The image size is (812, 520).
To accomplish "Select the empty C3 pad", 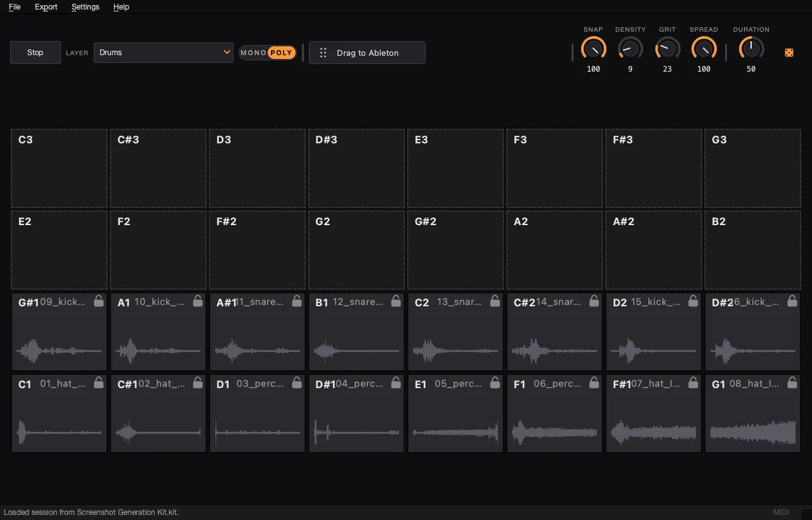I will coord(59,169).
